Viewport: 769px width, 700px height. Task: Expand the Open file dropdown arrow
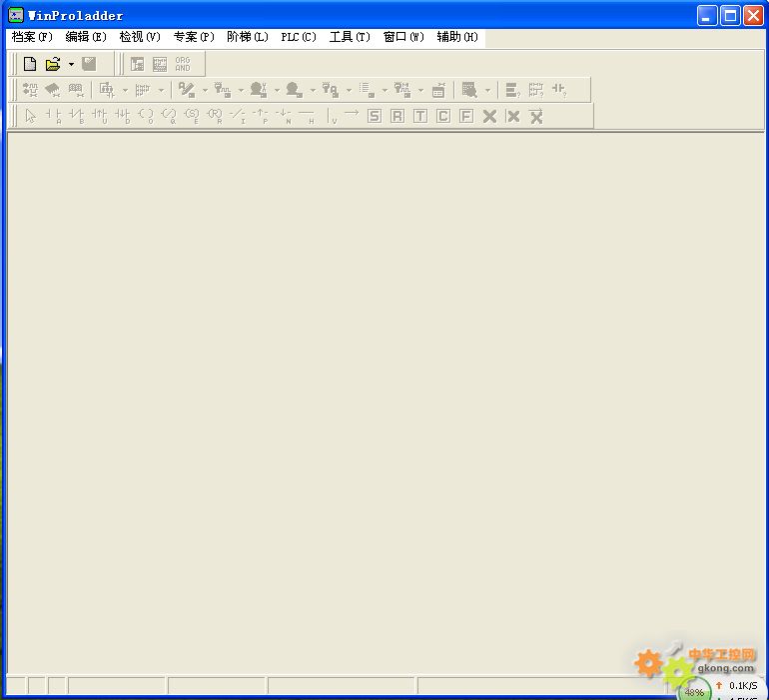click(x=71, y=65)
